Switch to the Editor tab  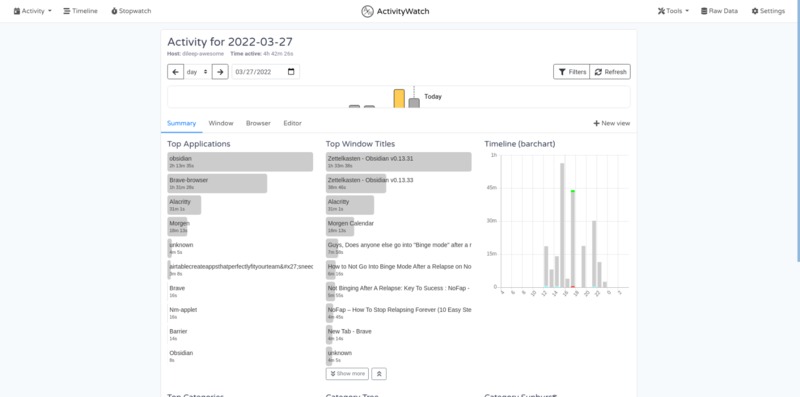[x=292, y=123]
